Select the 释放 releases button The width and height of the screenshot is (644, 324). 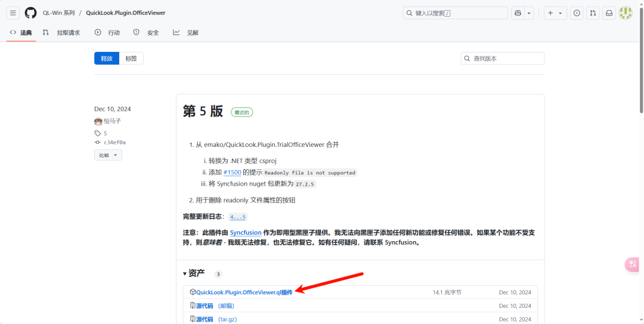(107, 58)
